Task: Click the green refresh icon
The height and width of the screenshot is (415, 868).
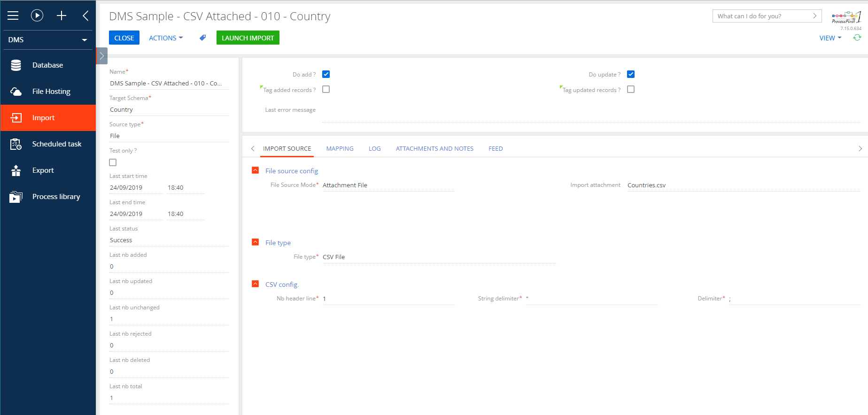Action: [x=857, y=38]
